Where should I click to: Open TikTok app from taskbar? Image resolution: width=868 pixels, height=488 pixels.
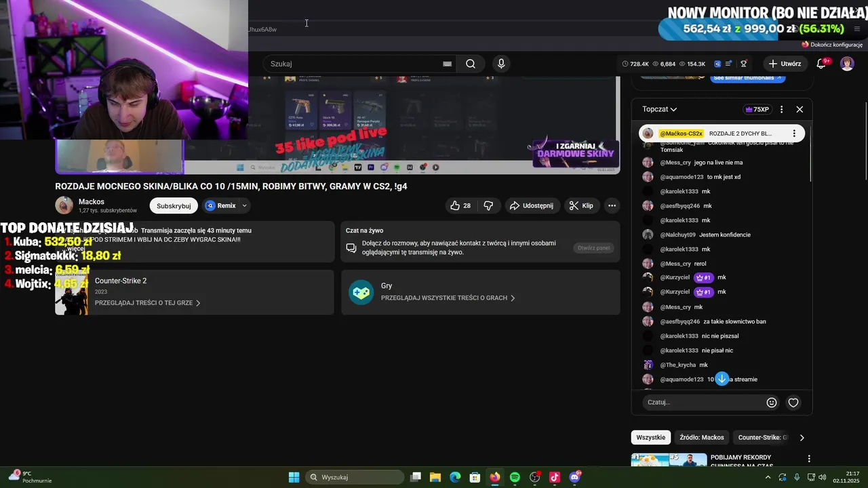(555, 477)
